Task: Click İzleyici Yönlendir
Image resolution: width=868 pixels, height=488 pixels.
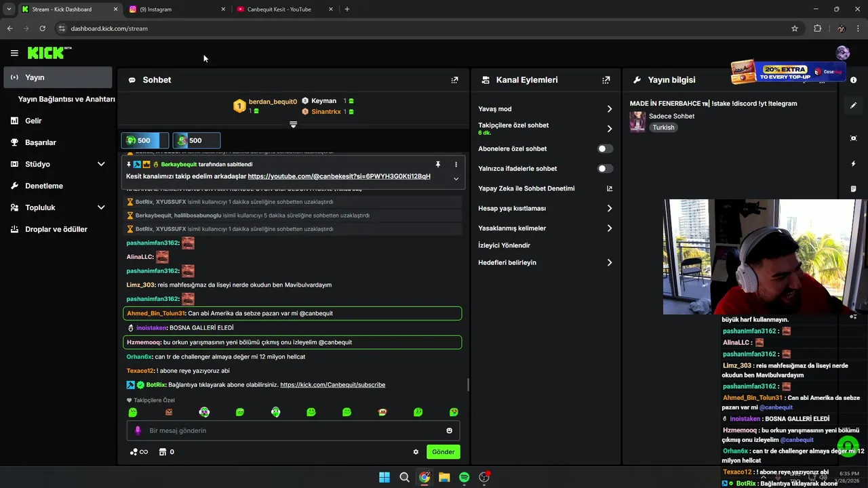Action: click(x=504, y=245)
